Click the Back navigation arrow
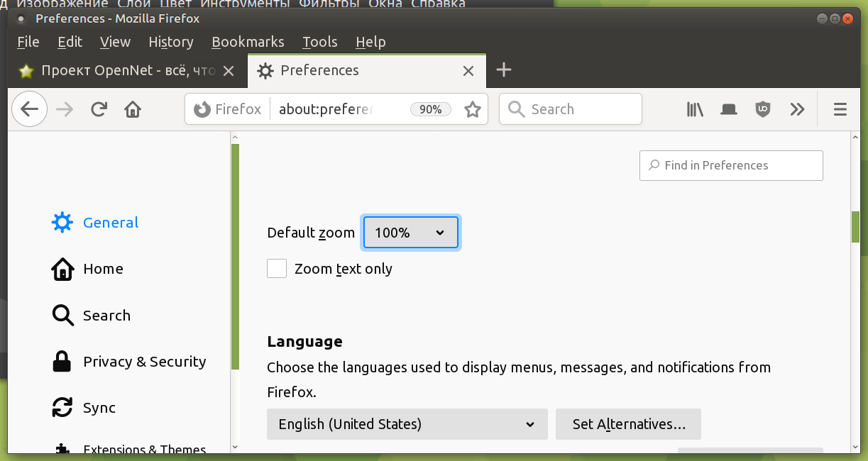Screen dimensions: 868x461 click(29, 109)
